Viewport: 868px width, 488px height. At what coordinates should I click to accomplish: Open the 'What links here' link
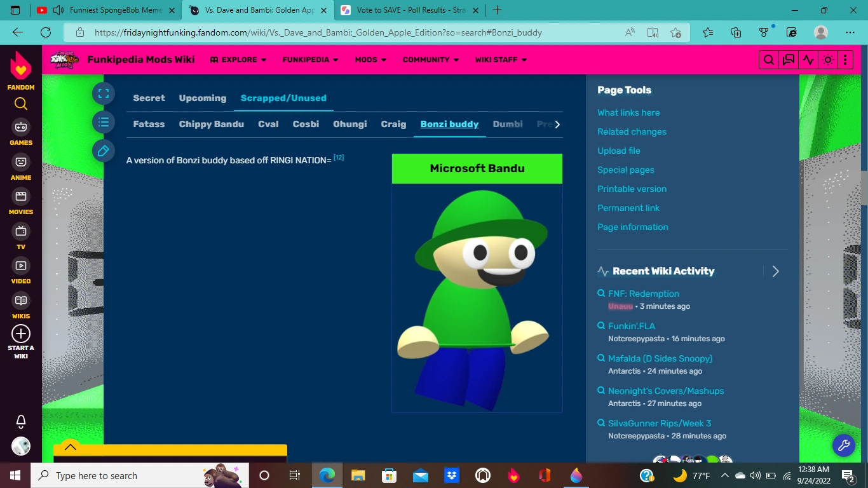click(x=628, y=112)
